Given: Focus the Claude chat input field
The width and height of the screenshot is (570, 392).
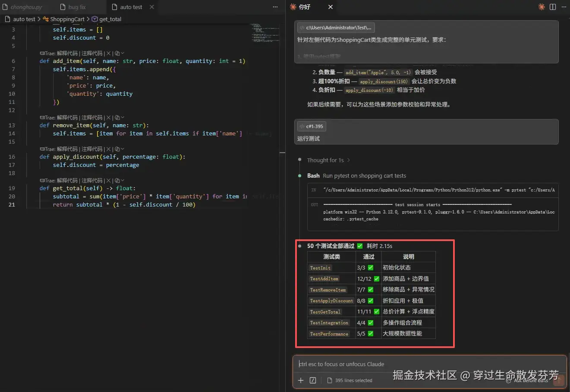Looking at the screenshot, I should [429, 364].
